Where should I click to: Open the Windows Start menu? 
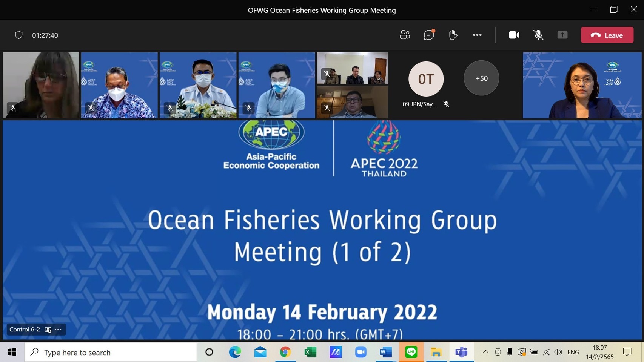tap(12, 352)
